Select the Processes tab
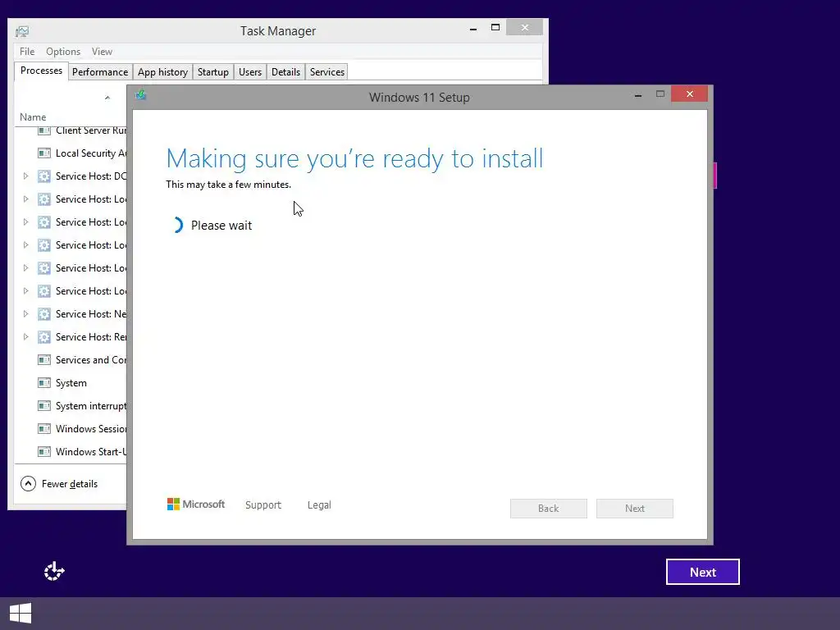Screen dimensions: 840x630 pyautogui.click(x=41, y=71)
